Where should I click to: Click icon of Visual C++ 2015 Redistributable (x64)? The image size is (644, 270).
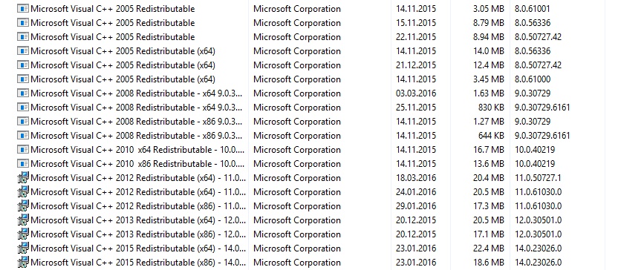point(23,248)
